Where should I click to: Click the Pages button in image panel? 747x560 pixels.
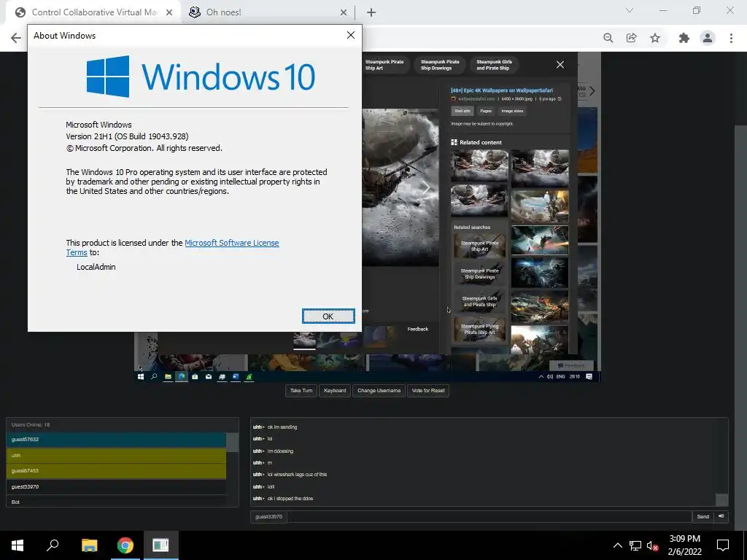[x=485, y=111]
